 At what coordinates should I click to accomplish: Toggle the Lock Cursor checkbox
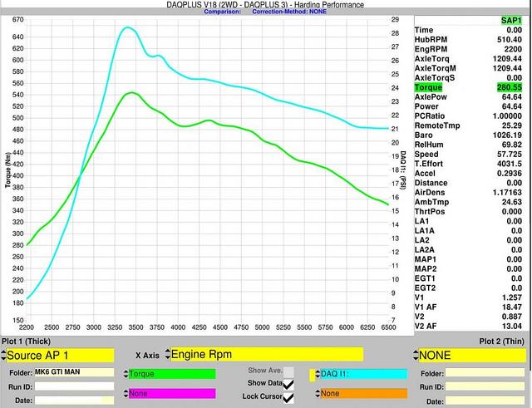pyautogui.click(x=288, y=398)
